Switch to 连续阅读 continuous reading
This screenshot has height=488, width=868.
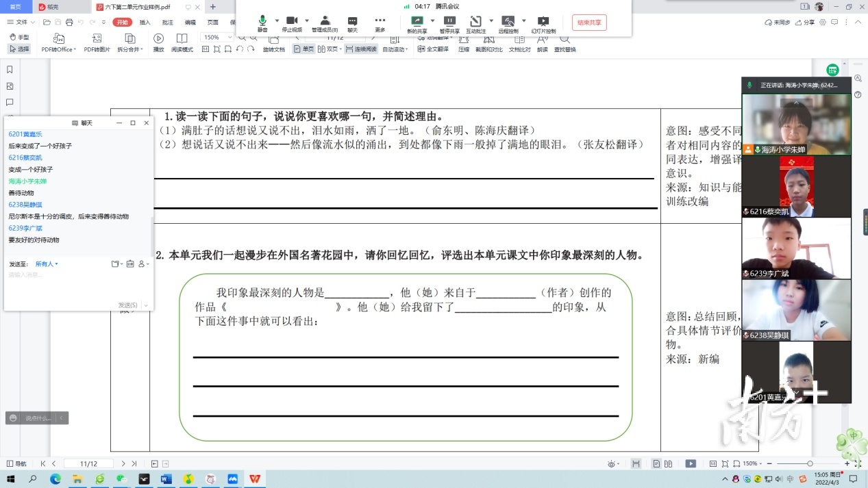(x=361, y=48)
